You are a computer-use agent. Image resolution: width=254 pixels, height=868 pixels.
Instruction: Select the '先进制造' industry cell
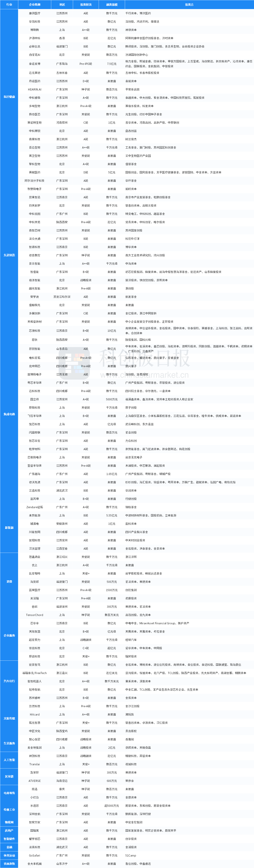(9, 255)
